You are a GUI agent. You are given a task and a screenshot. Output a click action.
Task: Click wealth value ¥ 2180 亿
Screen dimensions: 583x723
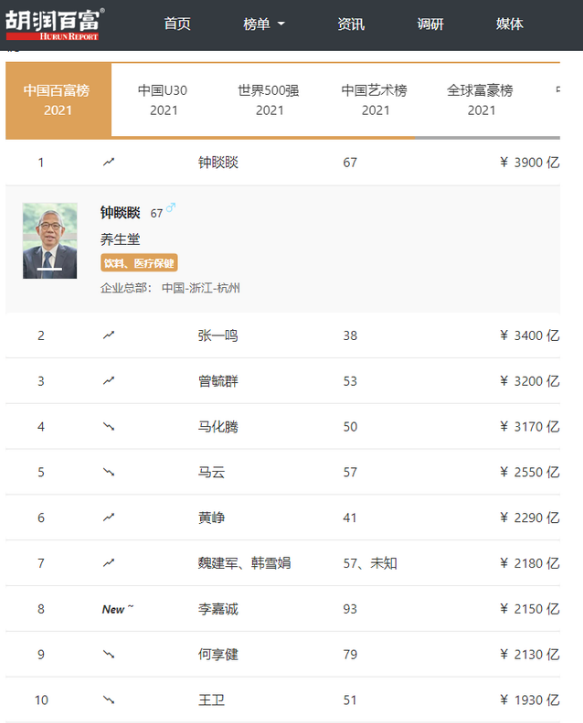[x=529, y=563]
